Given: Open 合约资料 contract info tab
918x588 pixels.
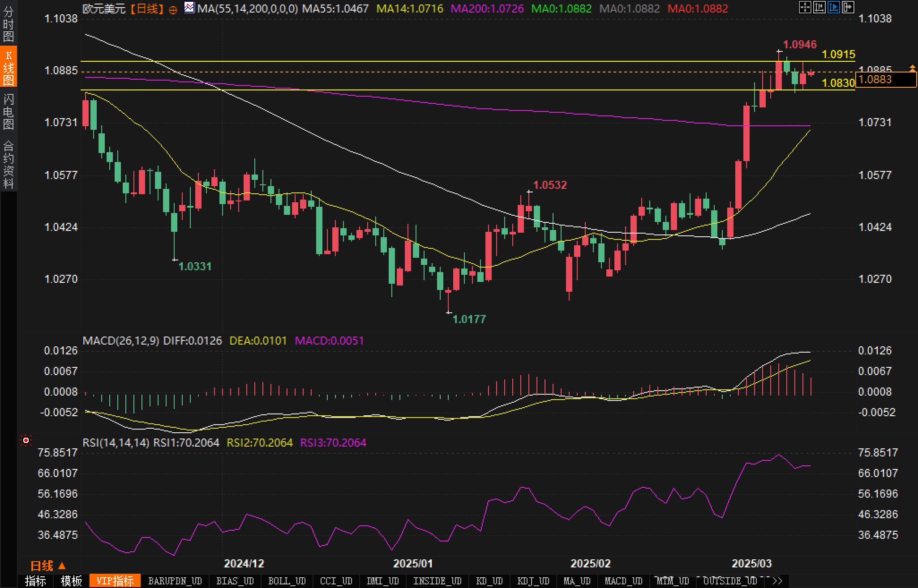Looking at the screenshot, I should [9, 165].
